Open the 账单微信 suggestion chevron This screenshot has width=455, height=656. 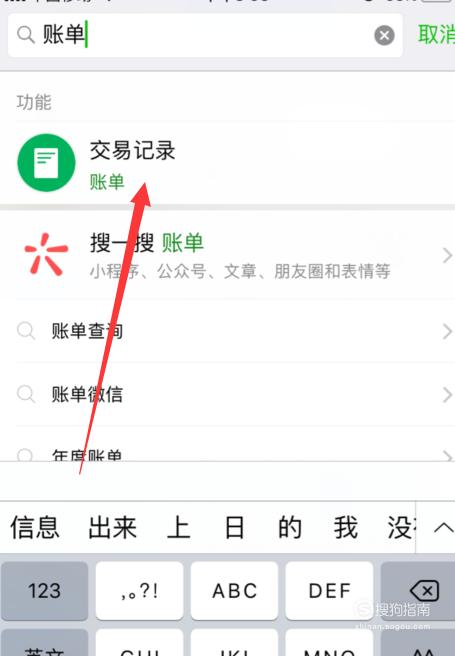tap(447, 395)
